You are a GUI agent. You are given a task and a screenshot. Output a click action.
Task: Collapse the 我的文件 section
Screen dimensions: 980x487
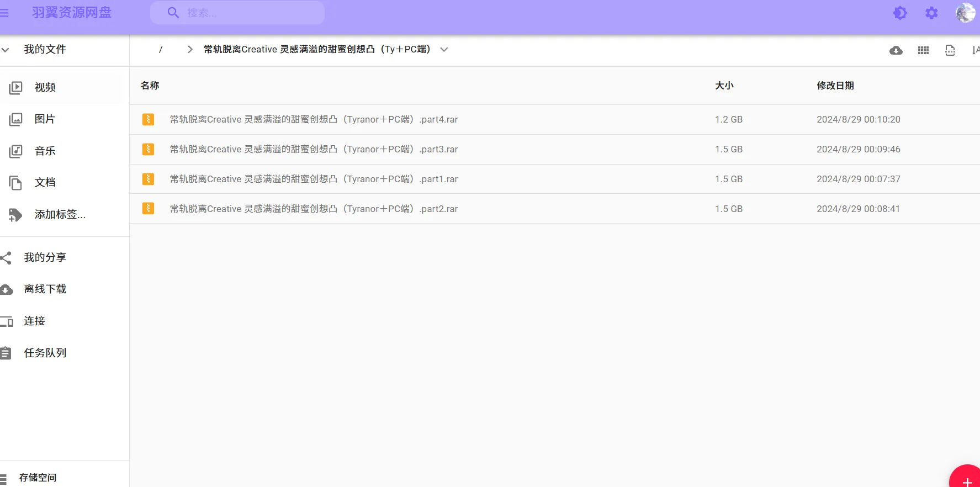6,50
